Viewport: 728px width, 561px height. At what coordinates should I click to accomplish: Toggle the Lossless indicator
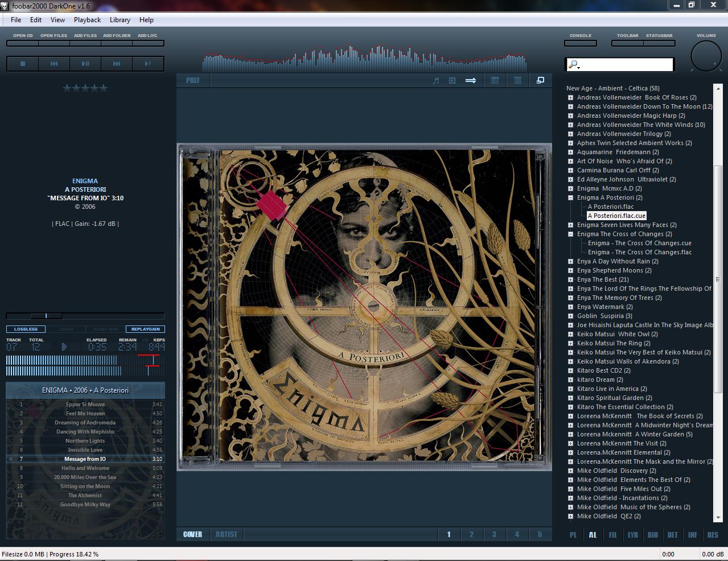tap(26, 329)
